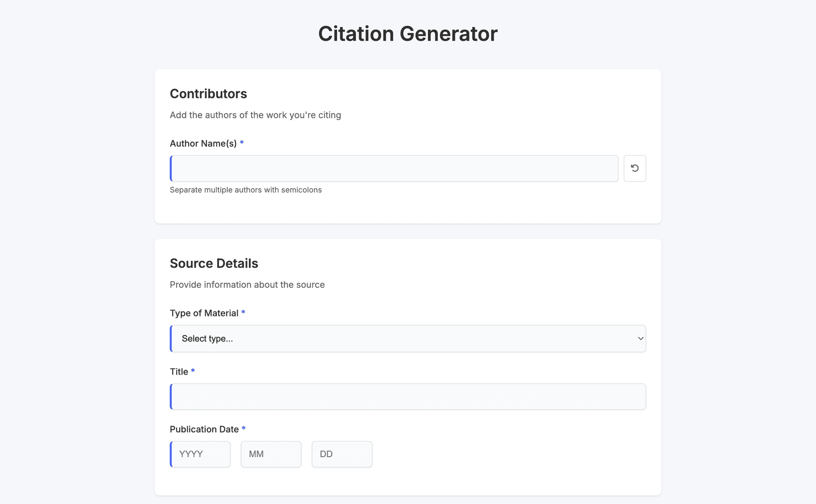Click the Source Details heading
816x504 pixels.
(x=214, y=263)
